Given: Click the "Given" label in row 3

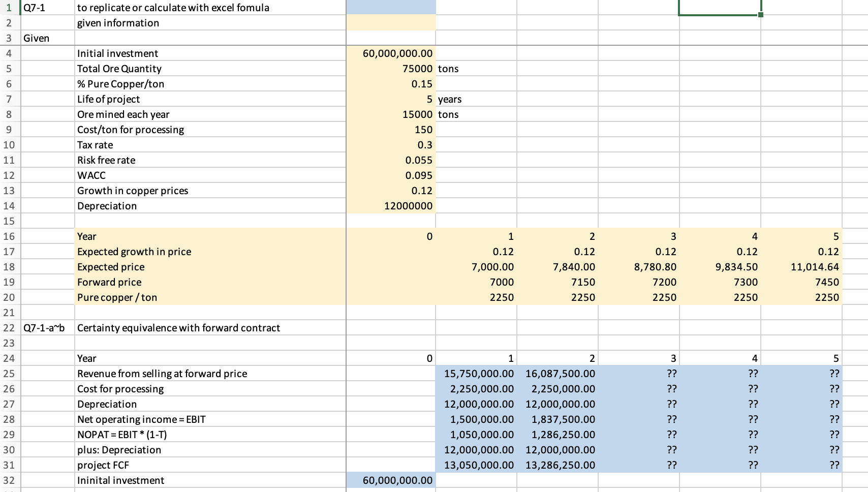Looking at the screenshot, I should click(37, 38).
